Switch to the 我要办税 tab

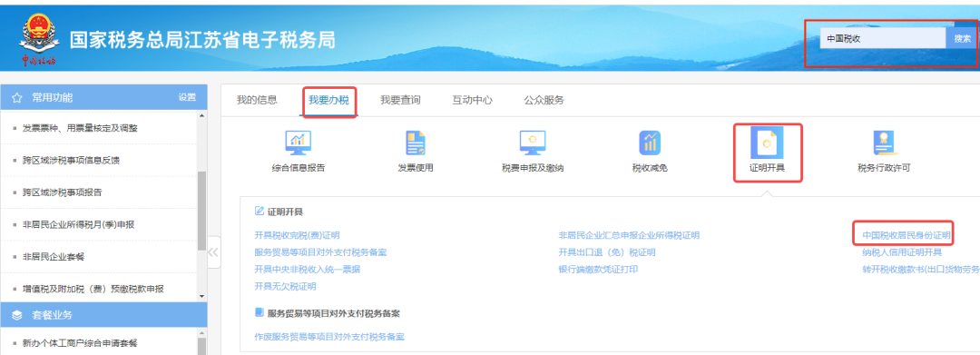point(328,100)
